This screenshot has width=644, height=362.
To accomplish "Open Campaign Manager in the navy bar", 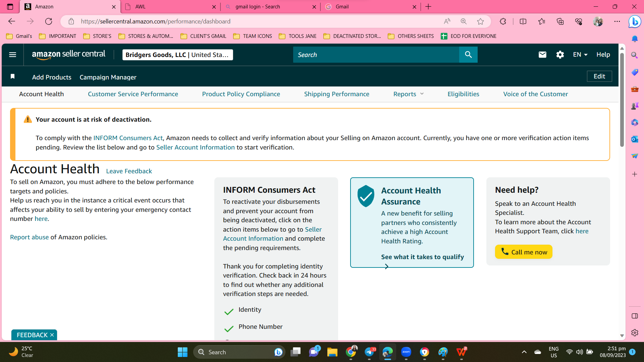I will tap(108, 77).
